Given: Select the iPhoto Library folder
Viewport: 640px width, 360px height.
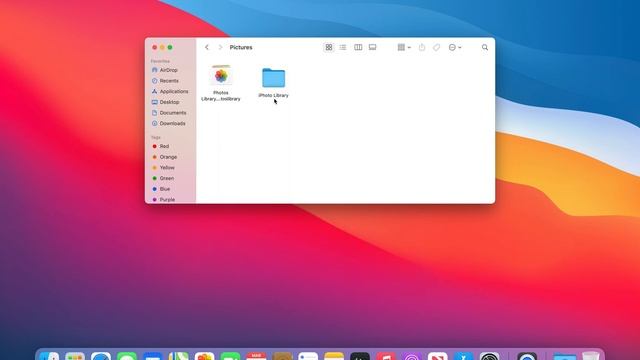Looking at the screenshot, I should pyautogui.click(x=273, y=78).
